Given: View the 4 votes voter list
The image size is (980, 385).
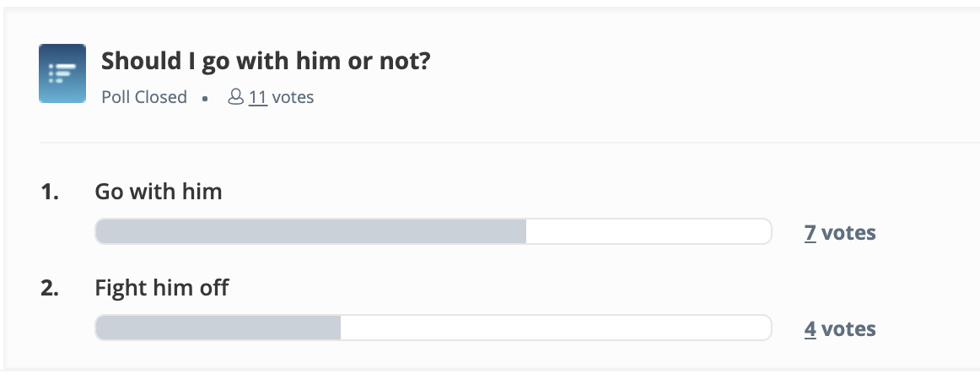Looking at the screenshot, I should click(810, 328).
